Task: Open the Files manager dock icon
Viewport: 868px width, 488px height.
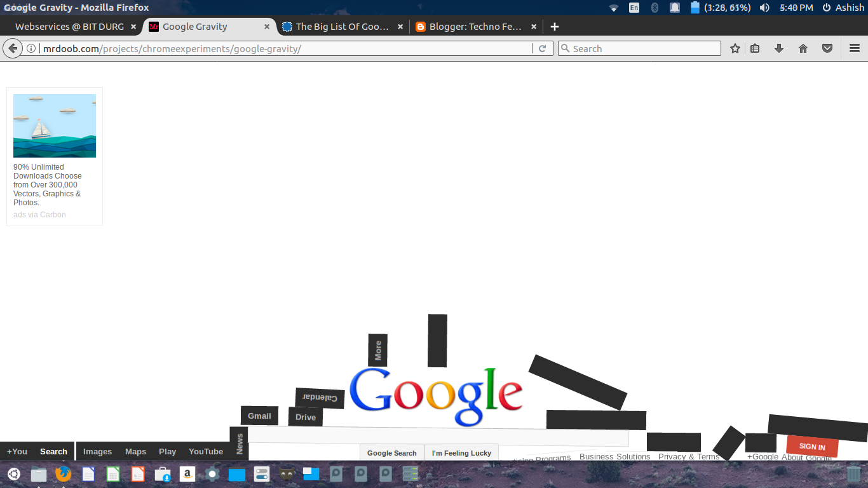Action: coord(39,474)
